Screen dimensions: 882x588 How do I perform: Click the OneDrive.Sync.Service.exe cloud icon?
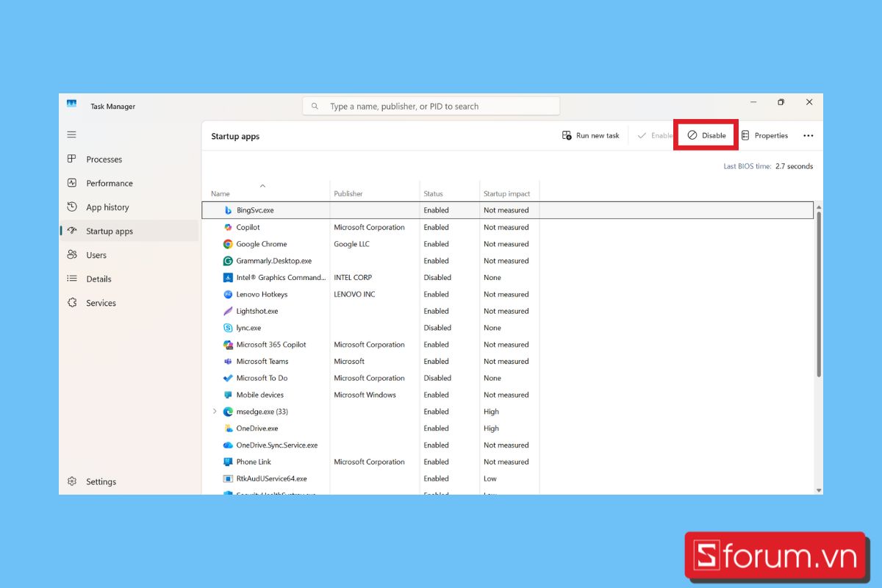[x=228, y=445]
